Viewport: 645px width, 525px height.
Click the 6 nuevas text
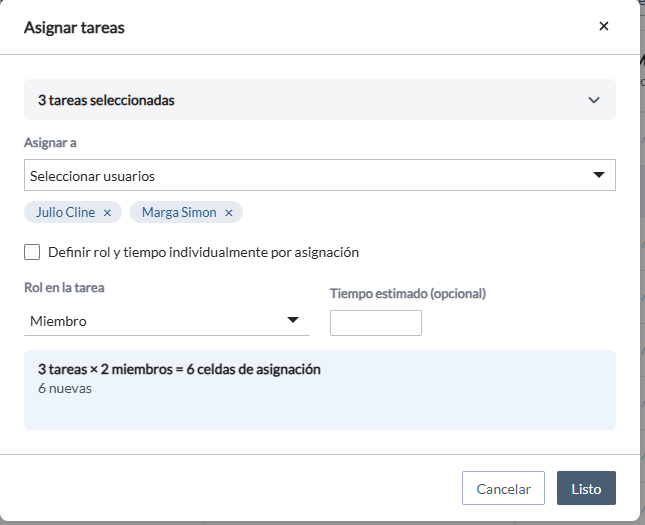[65, 388]
